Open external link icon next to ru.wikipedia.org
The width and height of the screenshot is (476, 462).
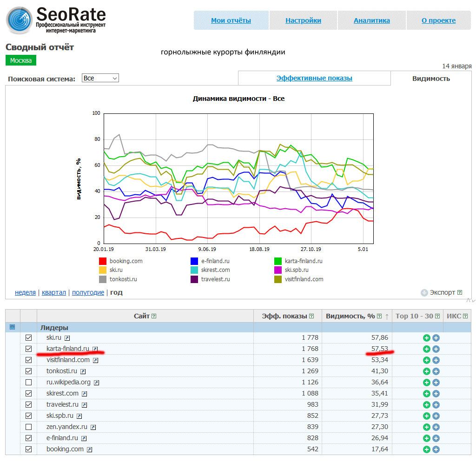tap(96, 383)
